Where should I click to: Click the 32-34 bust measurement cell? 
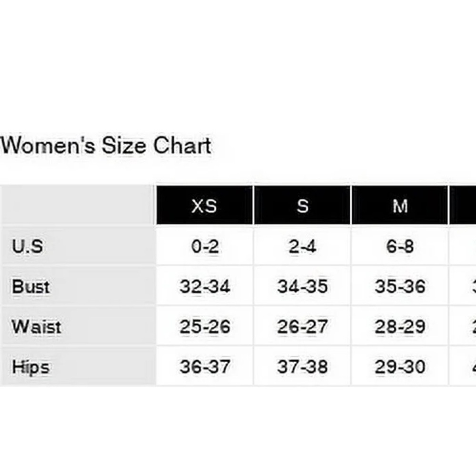[x=205, y=287]
